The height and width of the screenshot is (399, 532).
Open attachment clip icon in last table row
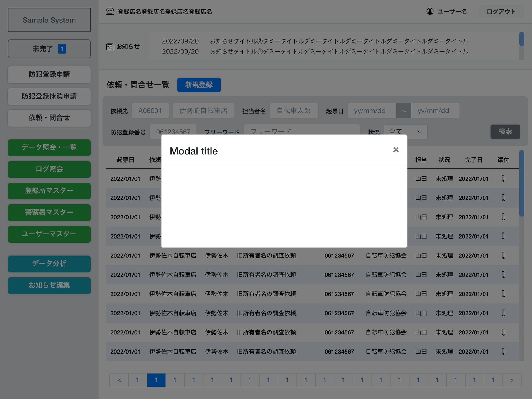tap(503, 351)
